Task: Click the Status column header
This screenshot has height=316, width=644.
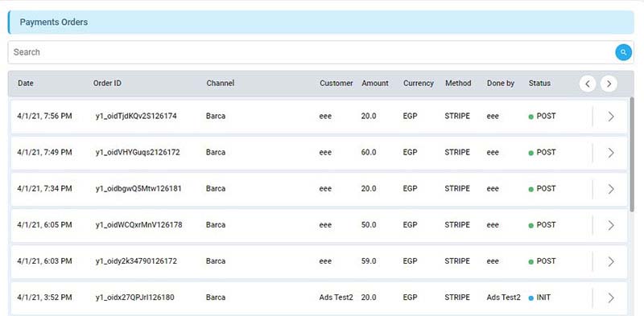Action: (539, 84)
